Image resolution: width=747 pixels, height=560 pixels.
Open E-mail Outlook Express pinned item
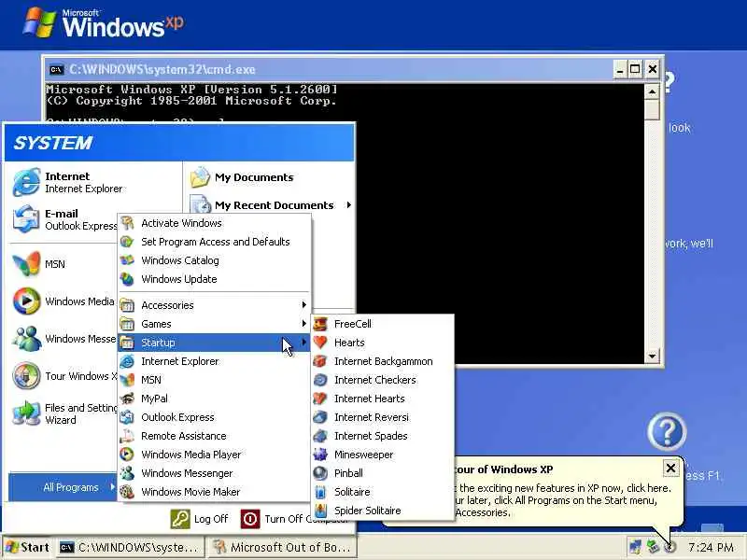tap(64, 219)
